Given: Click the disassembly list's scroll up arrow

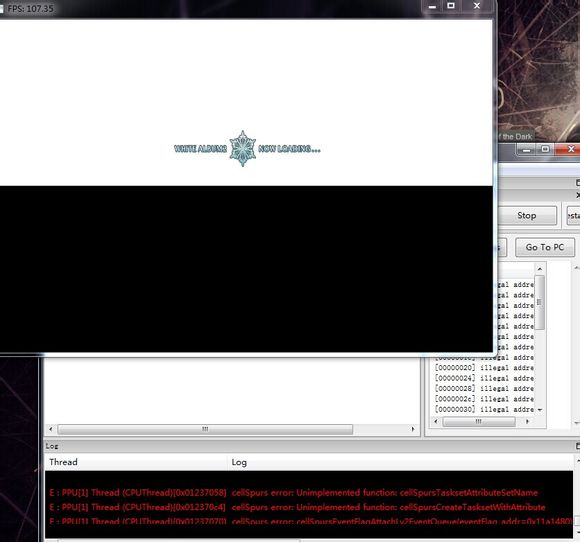Looking at the screenshot, I should [x=540, y=269].
